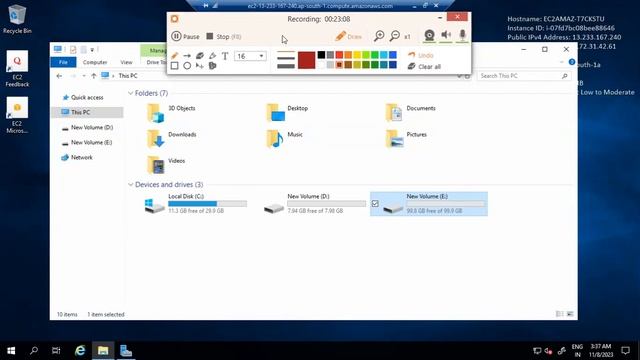Undo the last drawing
640x360 pixels.
(x=421, y=55)
